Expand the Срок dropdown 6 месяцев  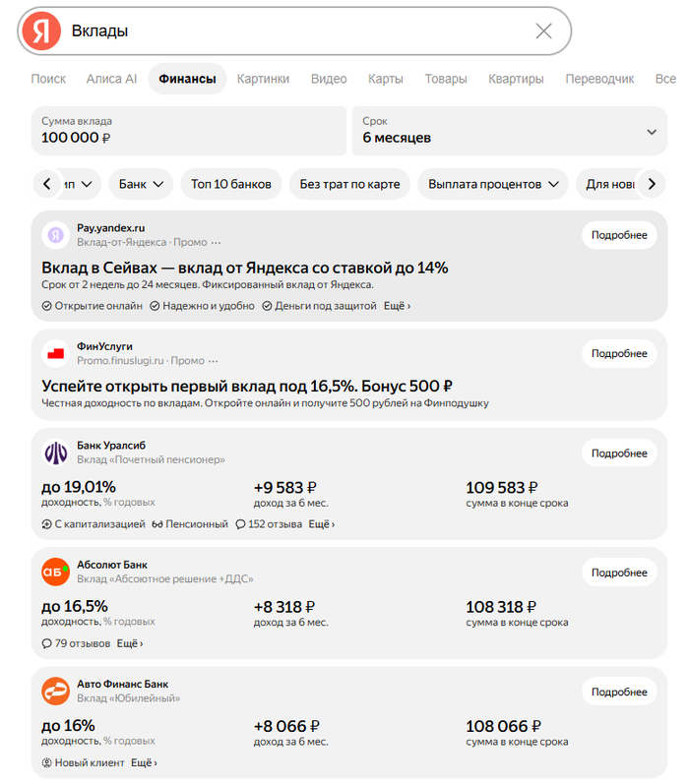(x=510, y=131)
